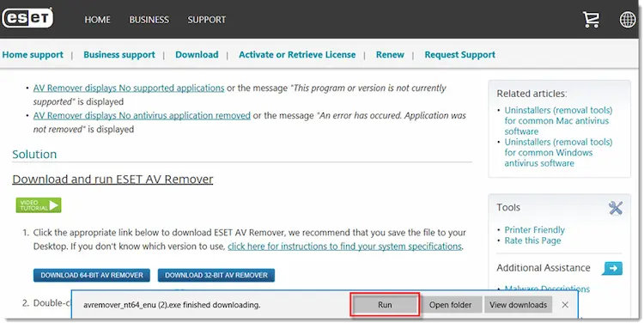Click the ESET logo
Screen dimensions: 644x323
click(x=27, y=18)
